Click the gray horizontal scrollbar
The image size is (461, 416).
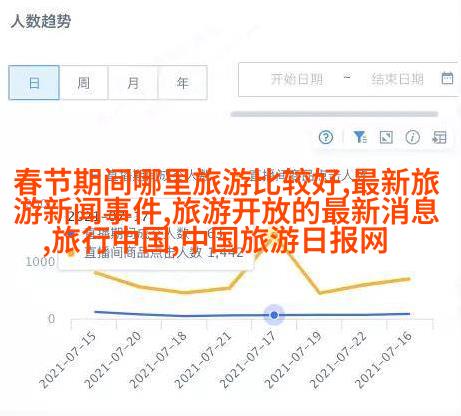tap(334, 114)
